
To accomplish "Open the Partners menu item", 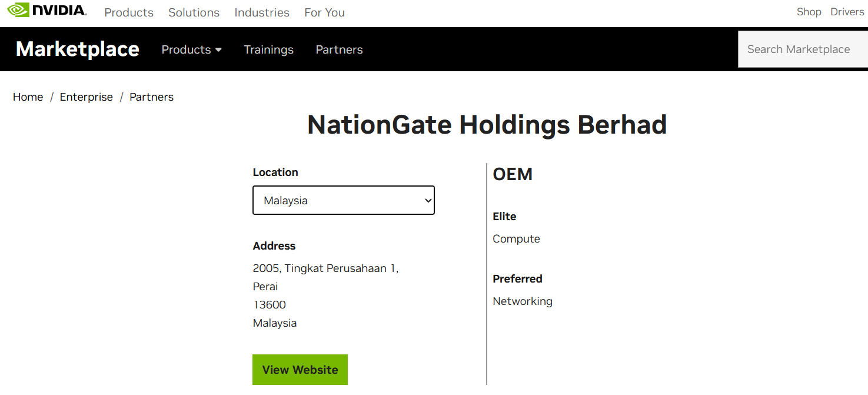I will pyautogui.click(x=339, y=49).
